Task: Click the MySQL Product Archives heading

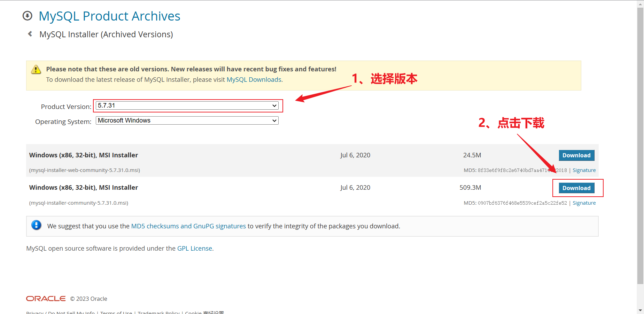Action: point(109,16)
